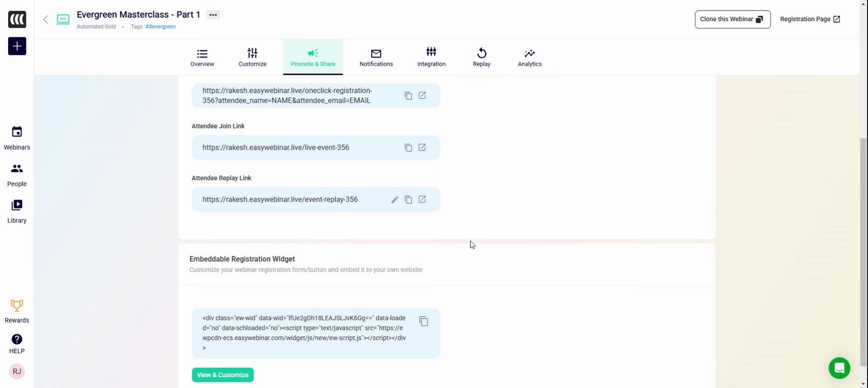This screenshot has width=868, height=388.
Task: Click the Attendee Join Link label
Action: pyautogui.click(x=218, y=126)
